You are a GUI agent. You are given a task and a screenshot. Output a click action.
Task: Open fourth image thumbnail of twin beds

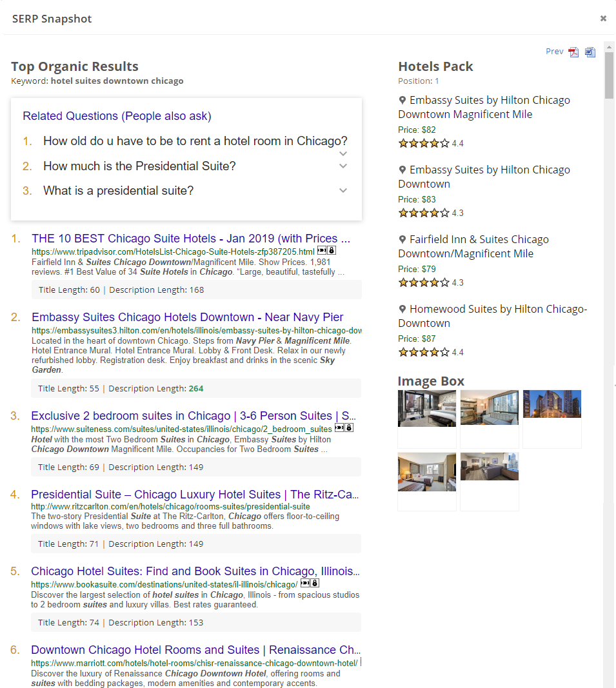(x=427, y=472)
